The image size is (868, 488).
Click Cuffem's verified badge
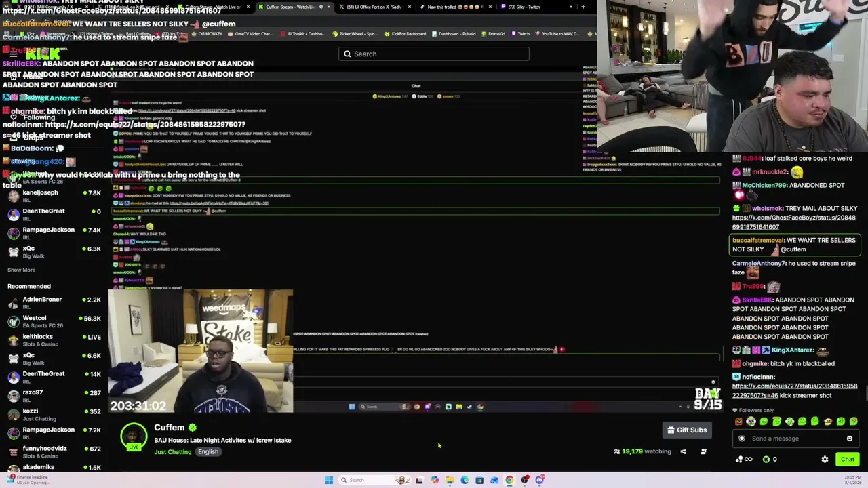(193, 428)
